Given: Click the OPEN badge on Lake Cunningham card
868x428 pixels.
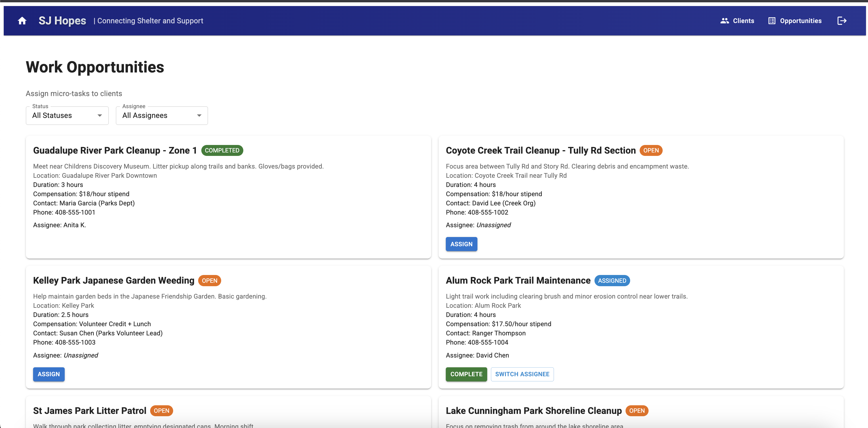Looking at the screenshot, I should (x=636, y=410).
